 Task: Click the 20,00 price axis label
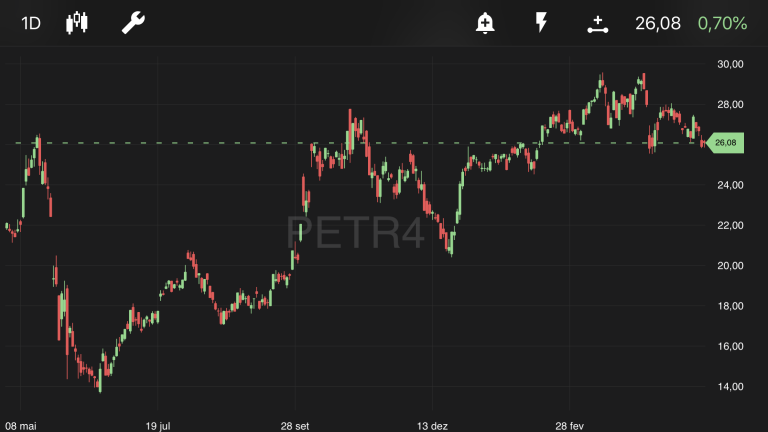[730, 265]
